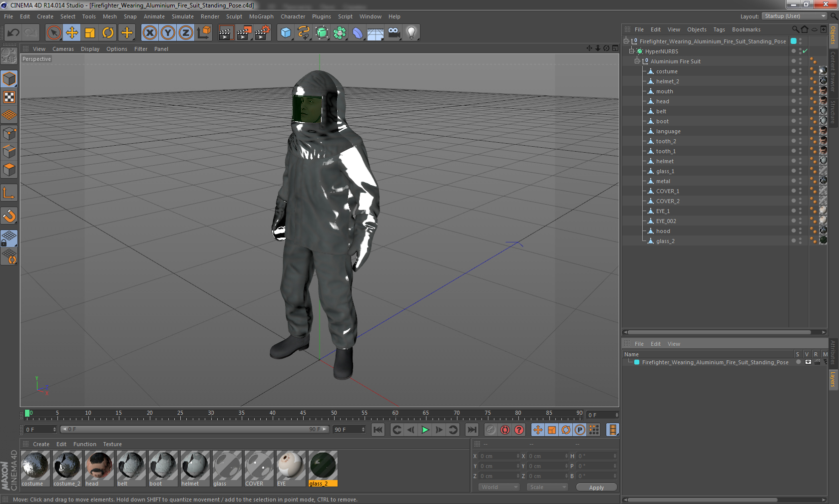Select Points mode in left palette
Screen dimensions: 839x504
tap(9, 134)
